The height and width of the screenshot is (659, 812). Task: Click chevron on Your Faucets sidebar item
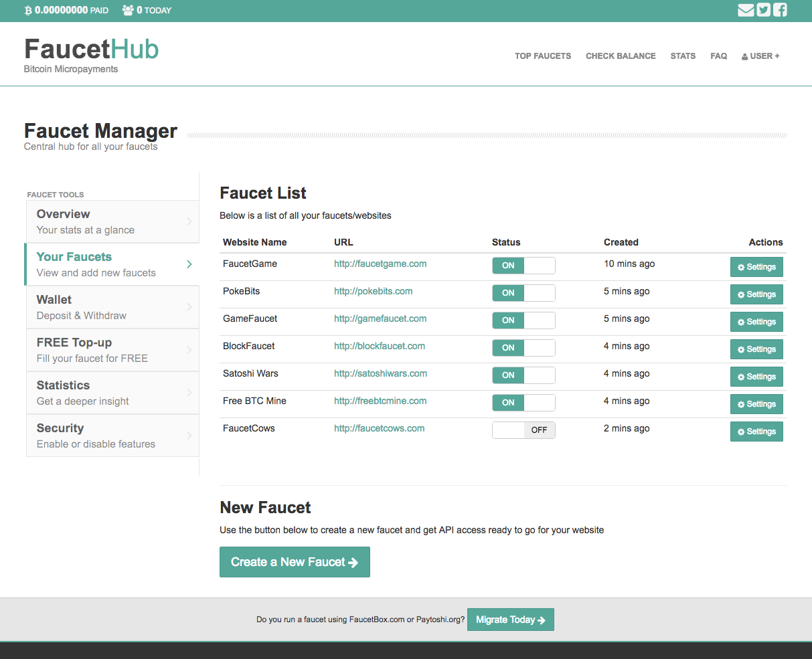click(189, 264)
